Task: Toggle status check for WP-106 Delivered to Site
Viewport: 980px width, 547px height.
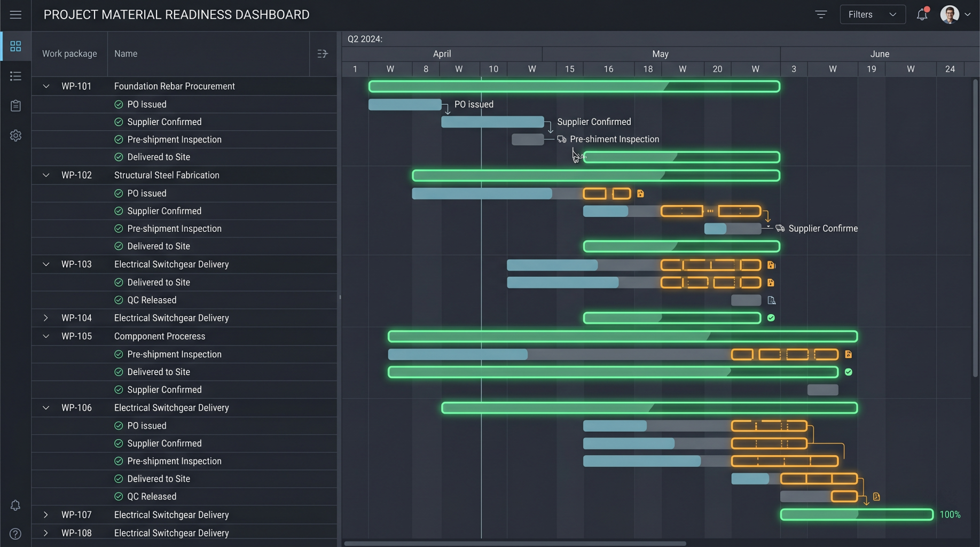Action: [119, 479]
